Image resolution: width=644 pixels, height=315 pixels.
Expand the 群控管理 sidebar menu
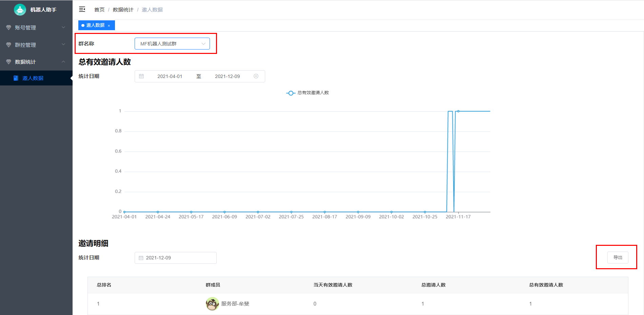[x=36, y=45]
